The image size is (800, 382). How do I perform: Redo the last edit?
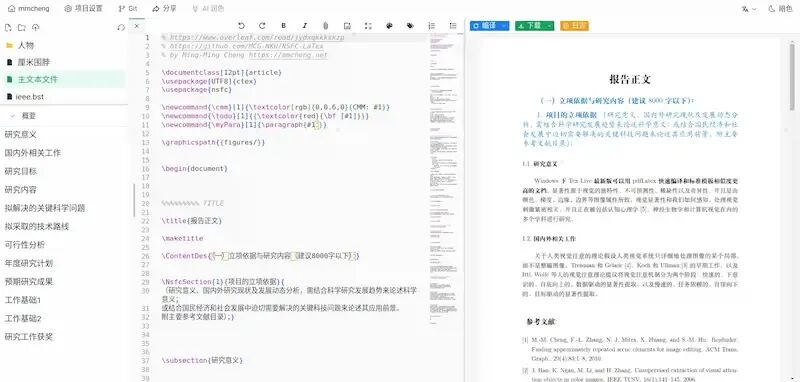(262, 26)
